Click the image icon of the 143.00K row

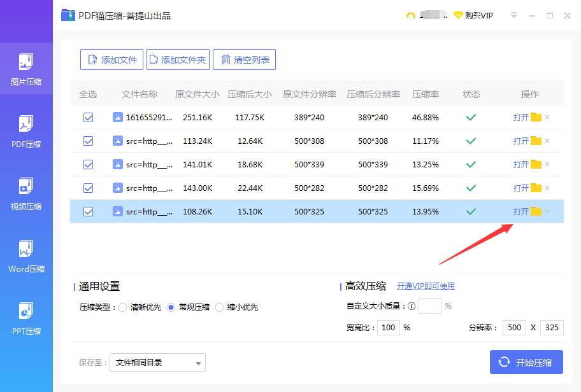point(117,188)
